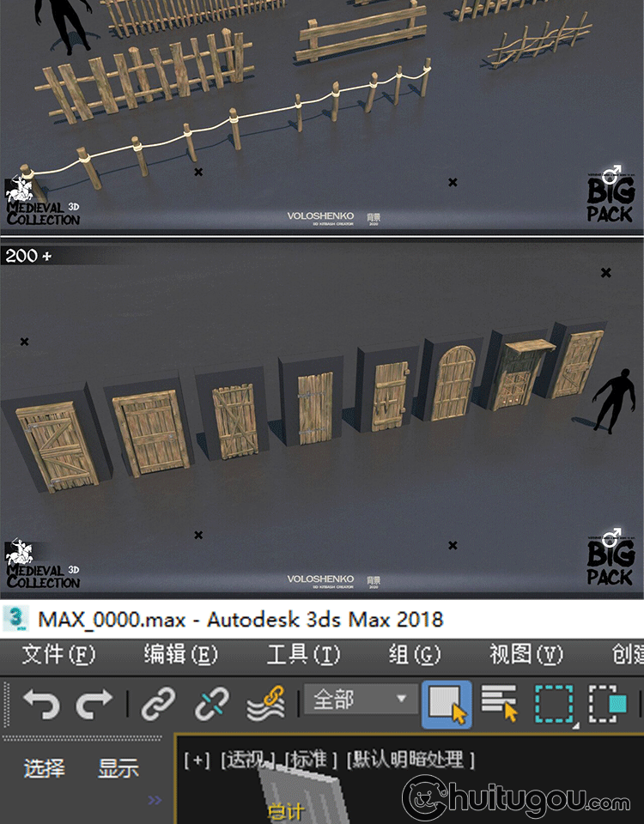644x824 pixels.
Task: Open the 工具(T) menu
Action: coord(303,655)
